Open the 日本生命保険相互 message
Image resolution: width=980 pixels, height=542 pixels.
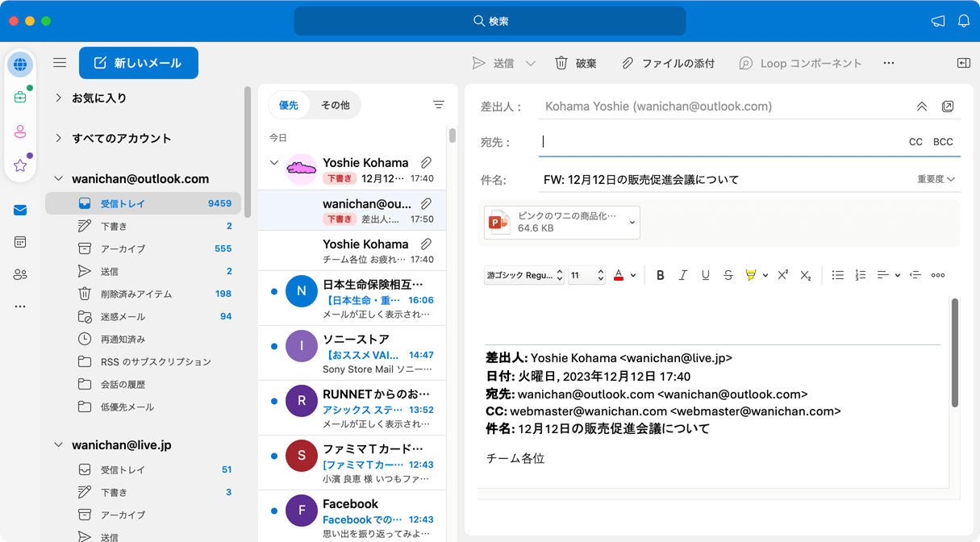point(352,298)
